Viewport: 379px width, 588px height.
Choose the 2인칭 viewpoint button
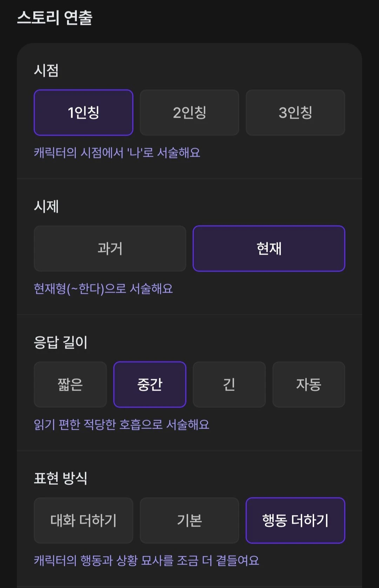pyautogui.click(x=189, y=112)
